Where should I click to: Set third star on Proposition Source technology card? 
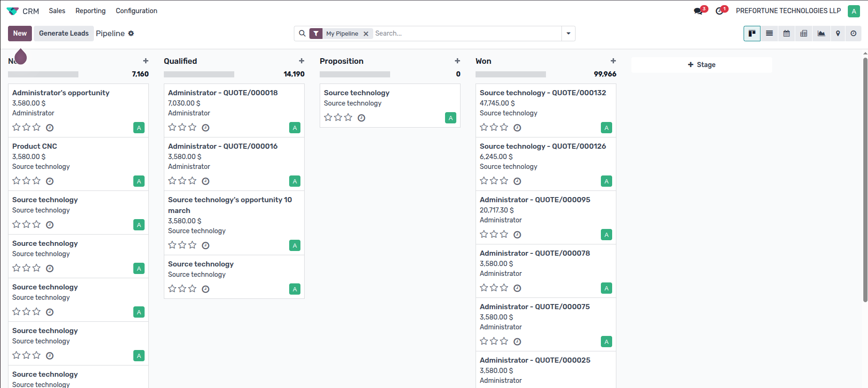click(348, 117)
